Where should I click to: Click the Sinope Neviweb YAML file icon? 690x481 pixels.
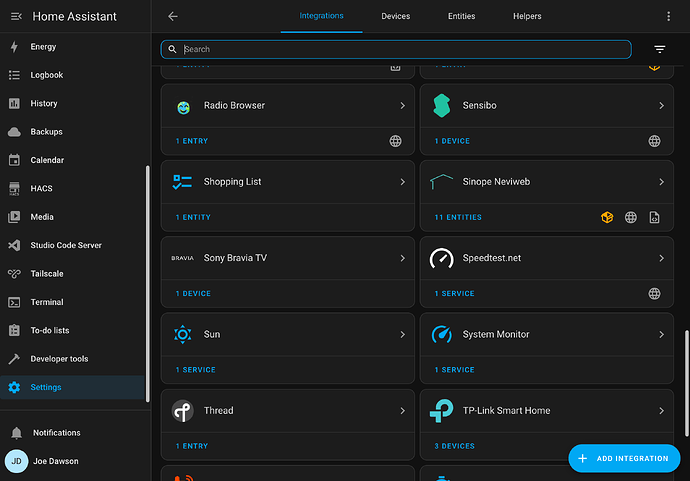point(654,217)
